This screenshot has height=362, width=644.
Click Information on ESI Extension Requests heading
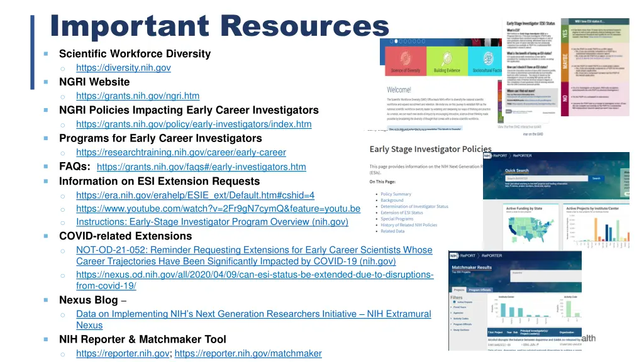[x=159, y=182]
